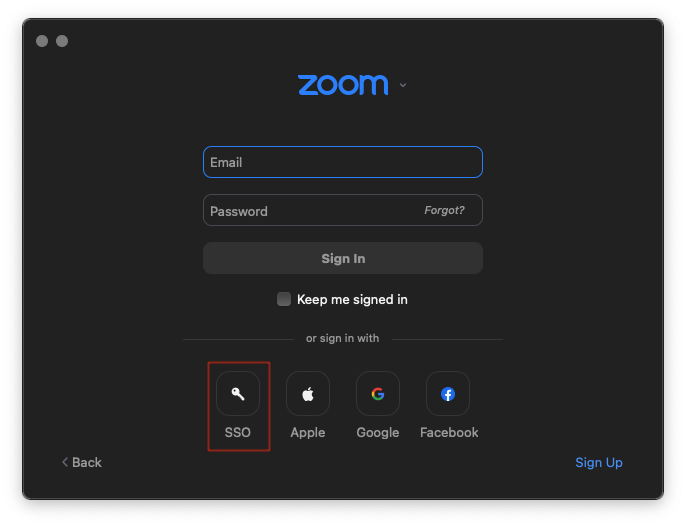The height and width of the screenshot is (526, 686).
Task: Click the SSO key icon
Action: (238, 394)
